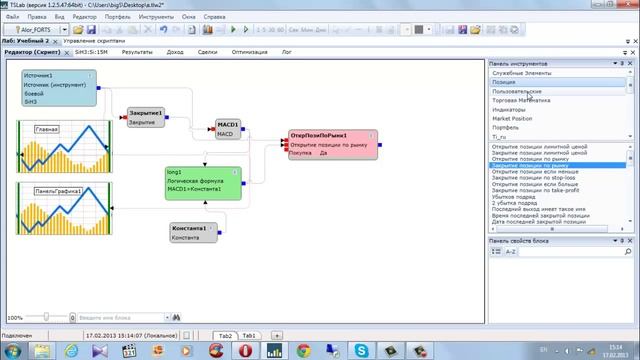
Task: Choose the Индикаторы category
Action: (509, 109)
